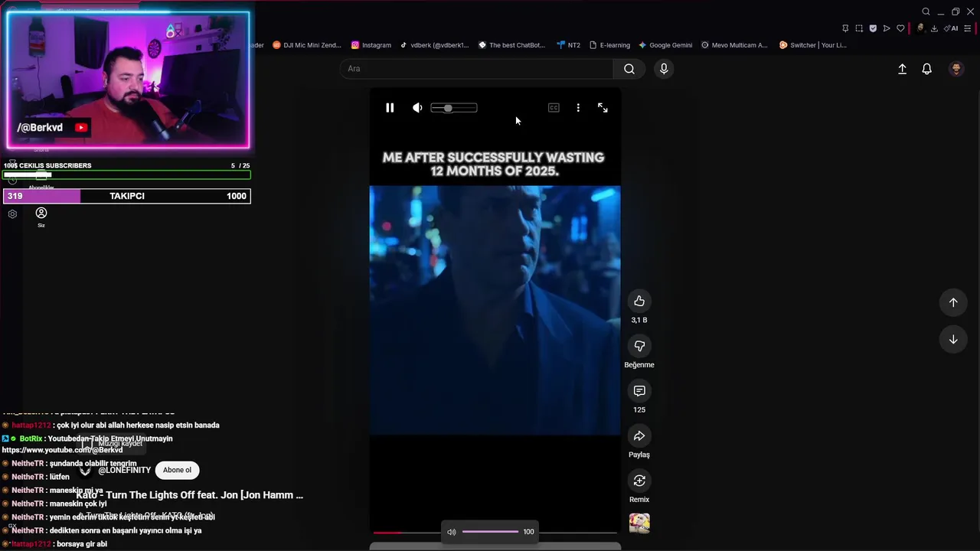Click the browser send/flow arrow icon
The height and width of the screenshot is (551, 980).
[x=887, y=28]
